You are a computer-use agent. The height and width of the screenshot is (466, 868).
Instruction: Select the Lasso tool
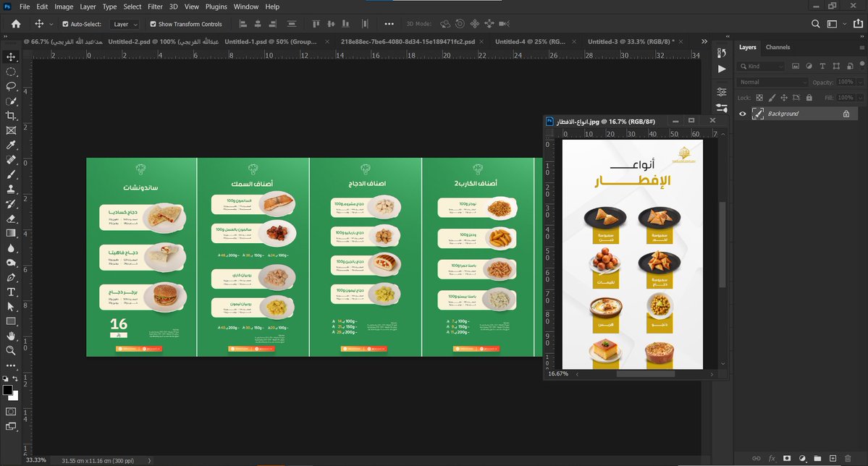11,86
